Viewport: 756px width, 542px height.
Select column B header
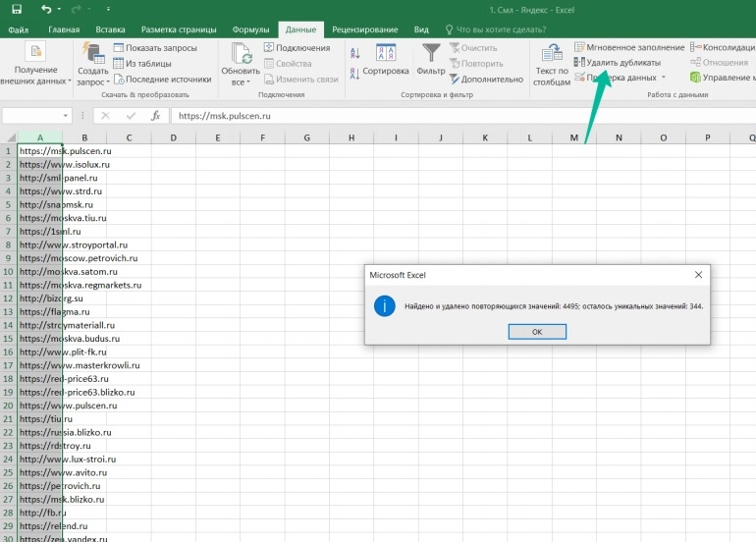coord(84,137)
